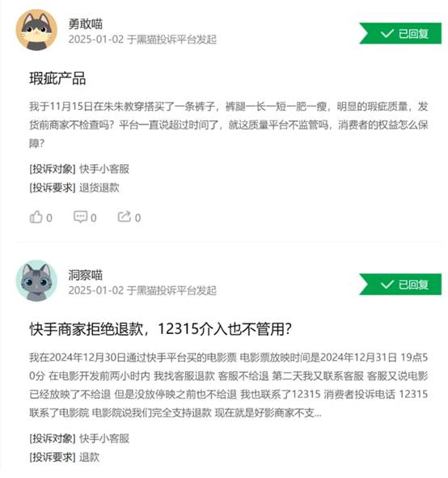448x478 pixels.
Task: Open comments icon on 瑕疵产品 complaint
Action: point(80,217)
